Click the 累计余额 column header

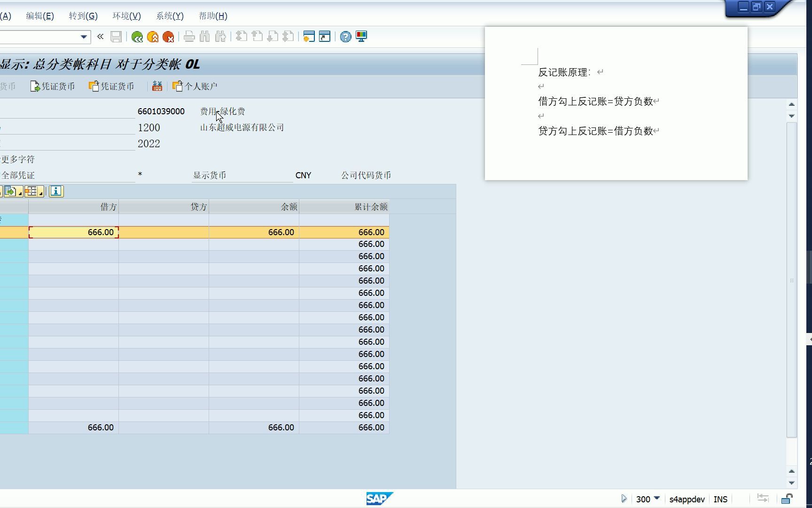pyautogui.click(x=344, y=207)
